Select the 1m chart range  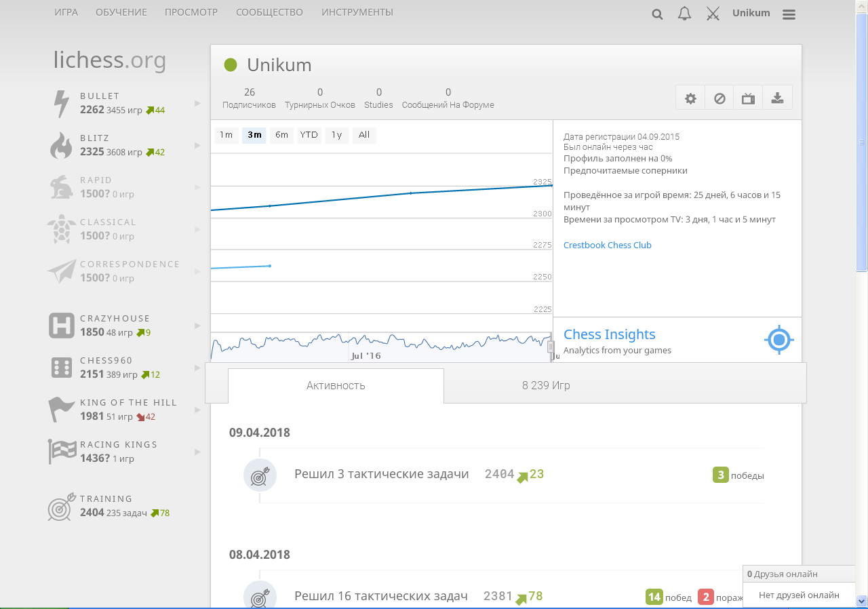[226, 135]
